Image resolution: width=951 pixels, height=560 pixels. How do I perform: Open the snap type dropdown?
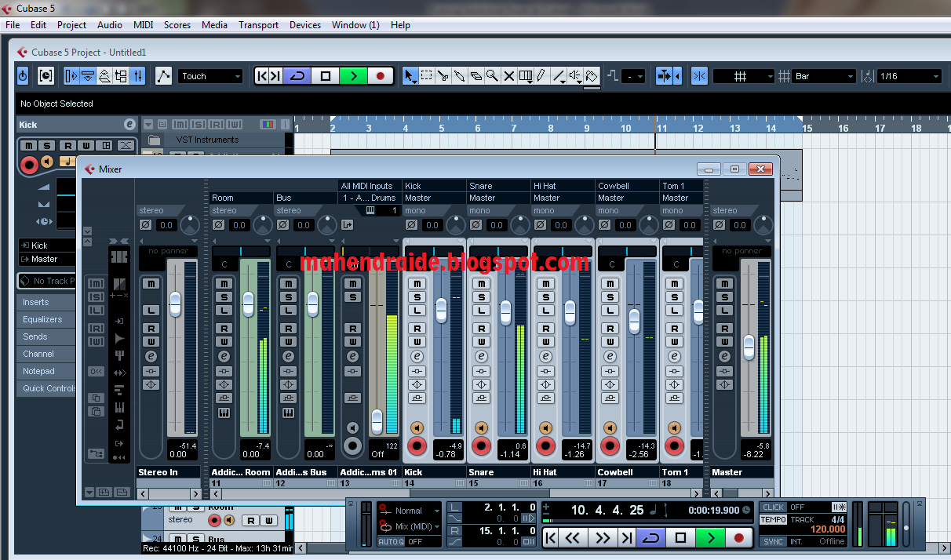tap(744, 76)
